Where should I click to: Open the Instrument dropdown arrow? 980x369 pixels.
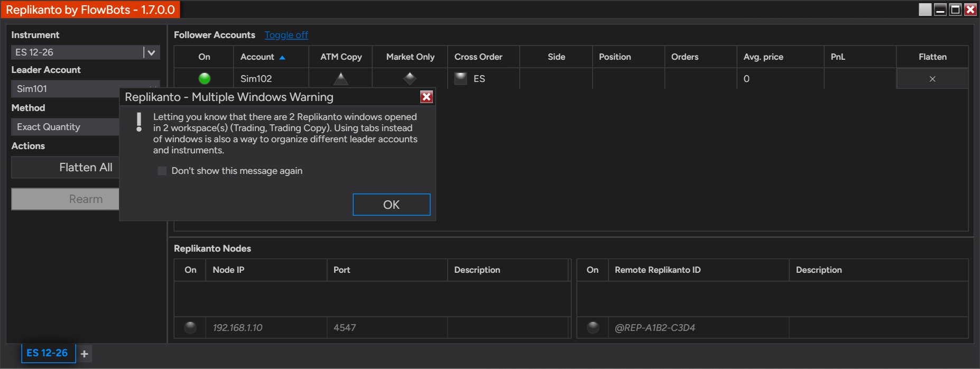point(151,52)
